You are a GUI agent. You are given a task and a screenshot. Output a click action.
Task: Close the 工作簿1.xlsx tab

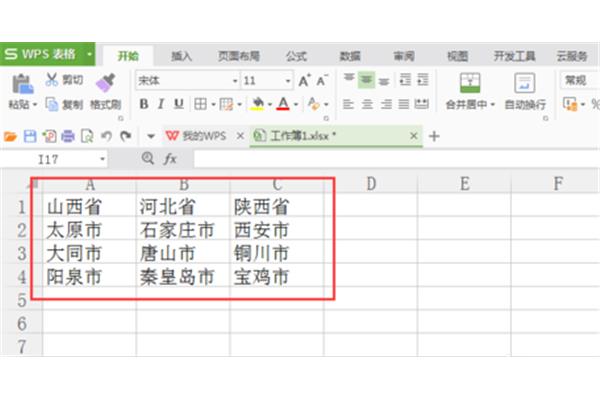click(x=414, y=136)
